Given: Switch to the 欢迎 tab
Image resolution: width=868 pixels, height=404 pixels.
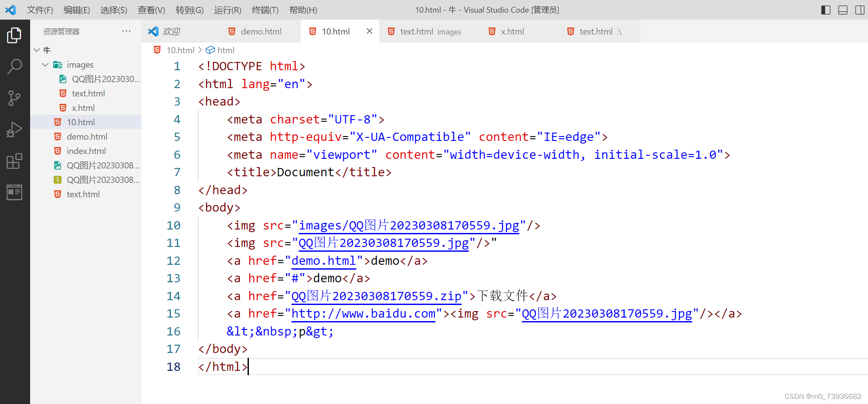Looking at the screenshot, I should tap(181, 31).
